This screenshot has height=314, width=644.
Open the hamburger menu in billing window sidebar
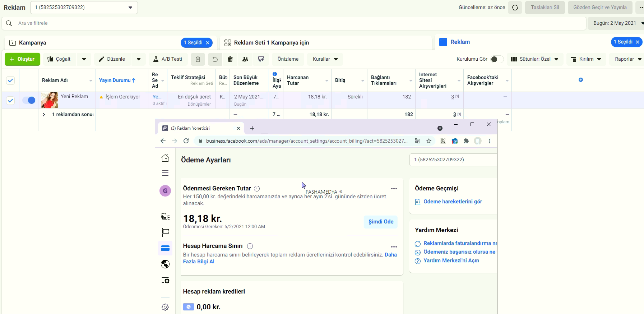tap(165, 173)
